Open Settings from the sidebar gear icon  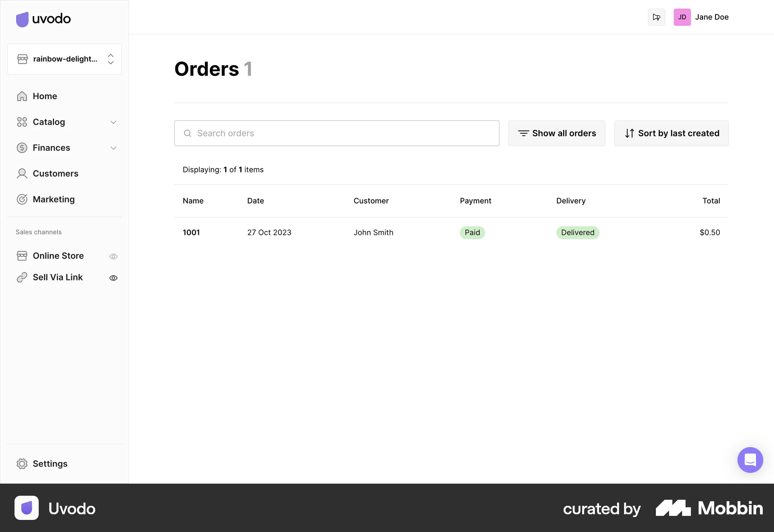point(22,463)
